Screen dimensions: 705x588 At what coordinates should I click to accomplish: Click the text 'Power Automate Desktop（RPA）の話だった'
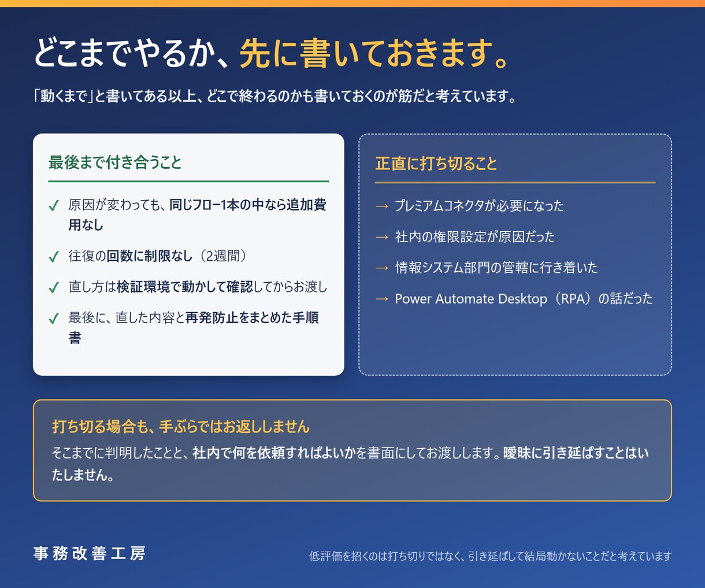524,299
